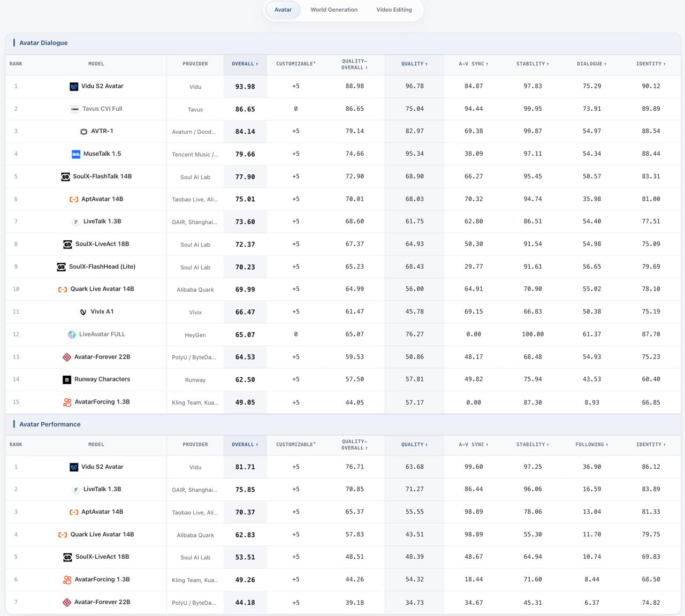Image resolution: width=685 pixels, height=616 pixels.
Task: Sort by the Dialogue column header
Action: (x=592, y=64)
